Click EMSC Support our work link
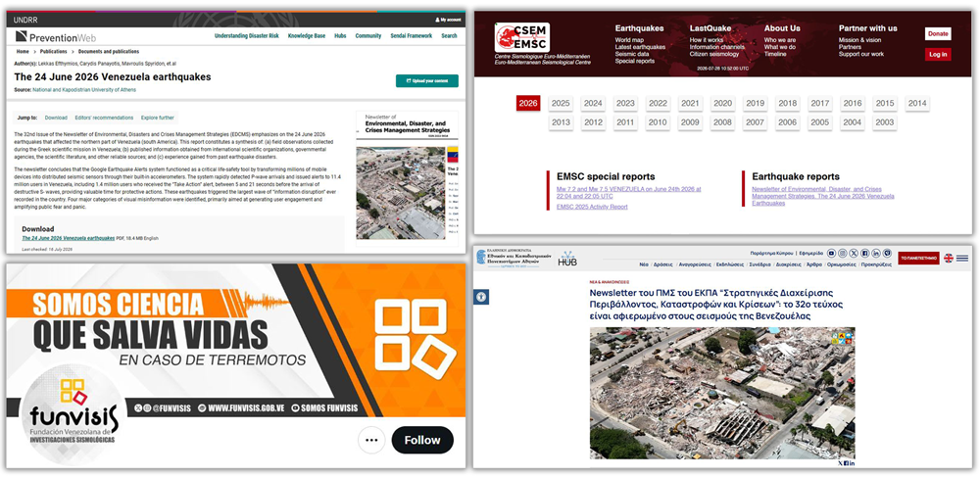The height and width of the screenshot is (478, 980). pyautogui.click(x=861, y=54)
